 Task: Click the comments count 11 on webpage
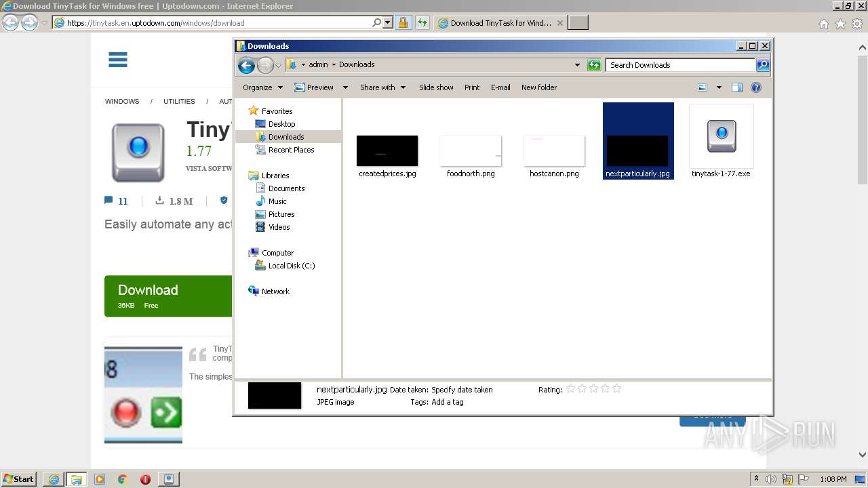(116, 201)
